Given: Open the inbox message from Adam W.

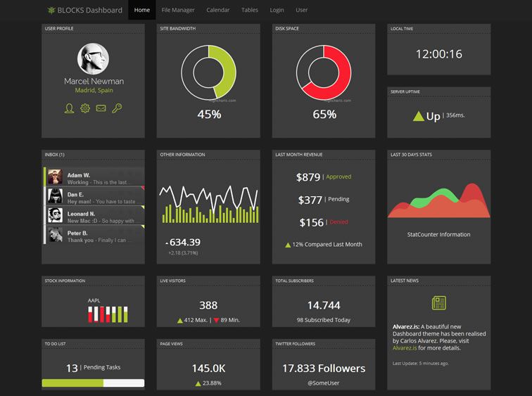Looking at the screenshot, I should [x=94, y=178].
